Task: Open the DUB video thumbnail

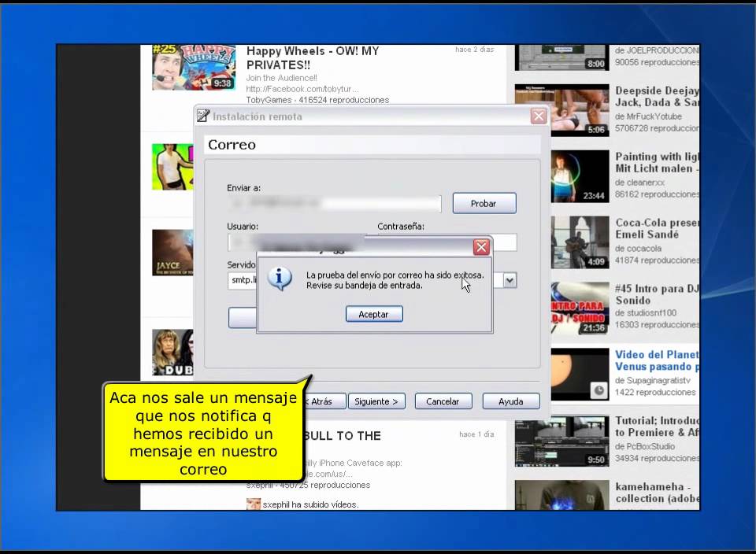Action: (172, 352)
